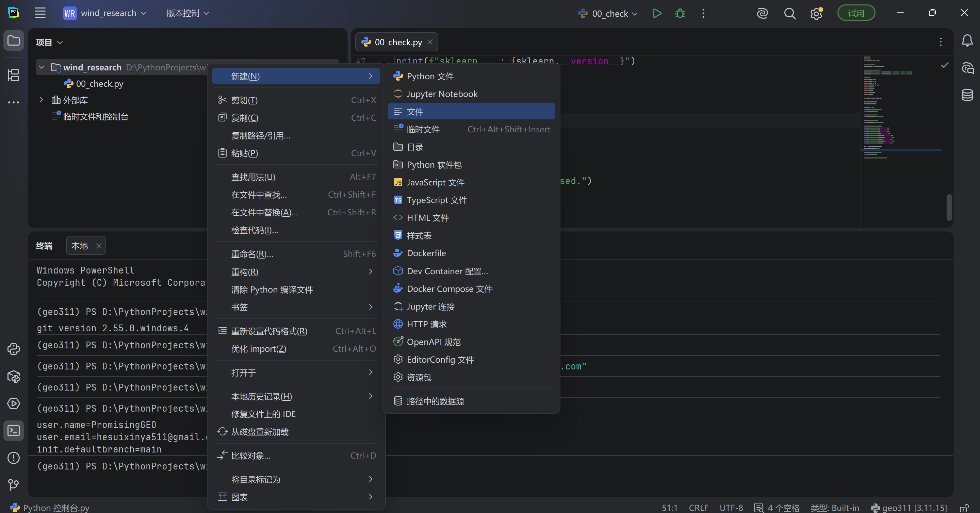Run the 00_check configuration
This screenshot has width=980, height=513.
(x=657, y=13)
